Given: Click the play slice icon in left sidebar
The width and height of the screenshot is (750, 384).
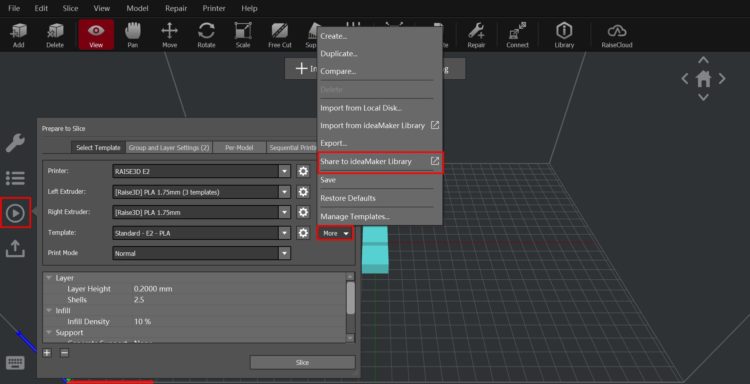Looking at the screenshot, I should (x=15, y=213).
